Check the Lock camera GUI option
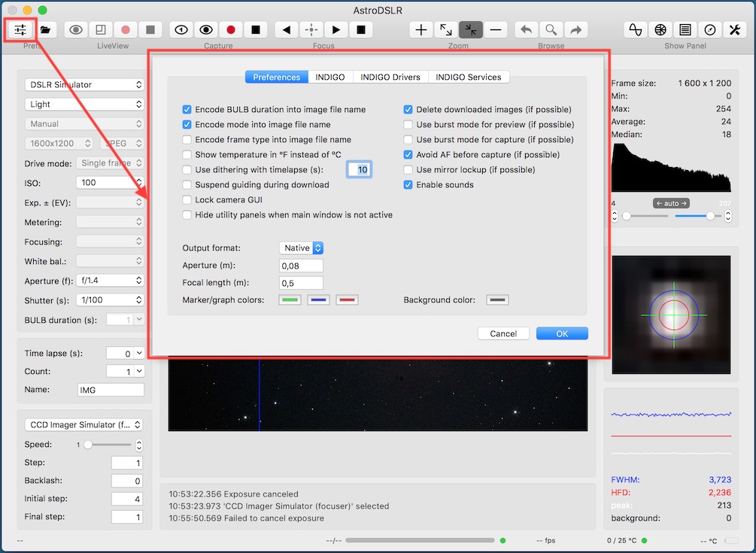This screenshot has height=553, width=756. 187,199
